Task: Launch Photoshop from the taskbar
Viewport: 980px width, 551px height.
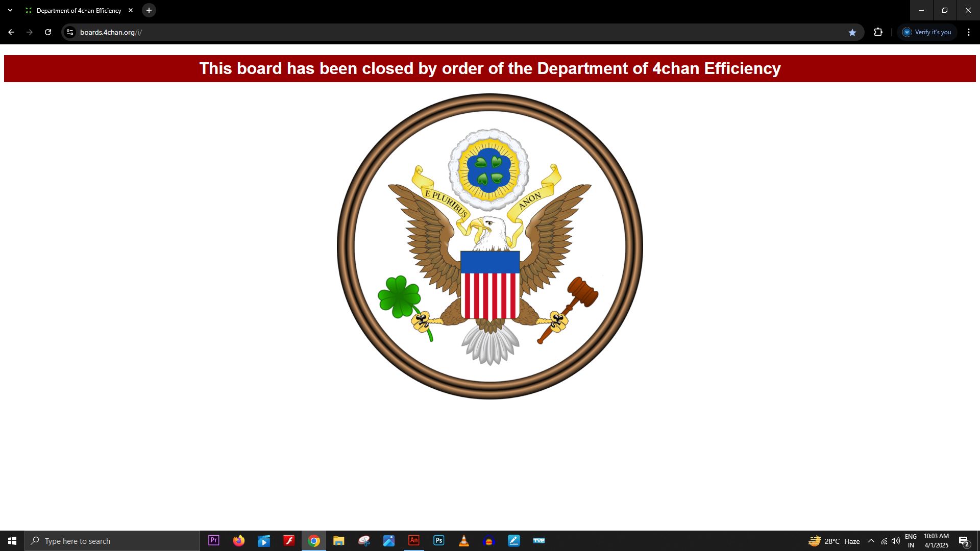Action: 439,540
